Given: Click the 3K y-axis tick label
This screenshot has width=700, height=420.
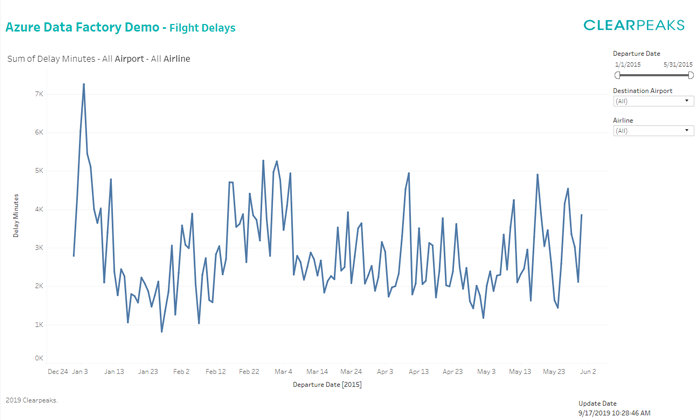Looking at the screenshot, I should click(x=39, y=247).
